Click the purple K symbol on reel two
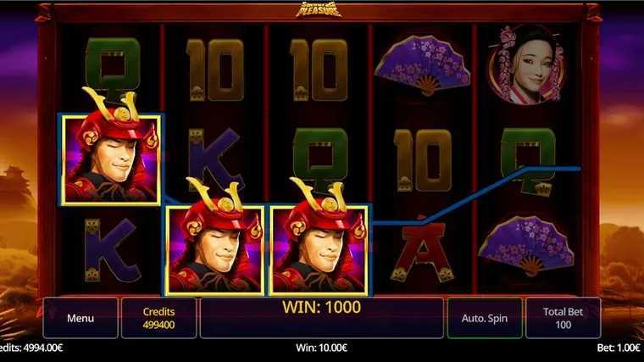The image size is (644, 362). pyautogui.click(x=214, y=159)
